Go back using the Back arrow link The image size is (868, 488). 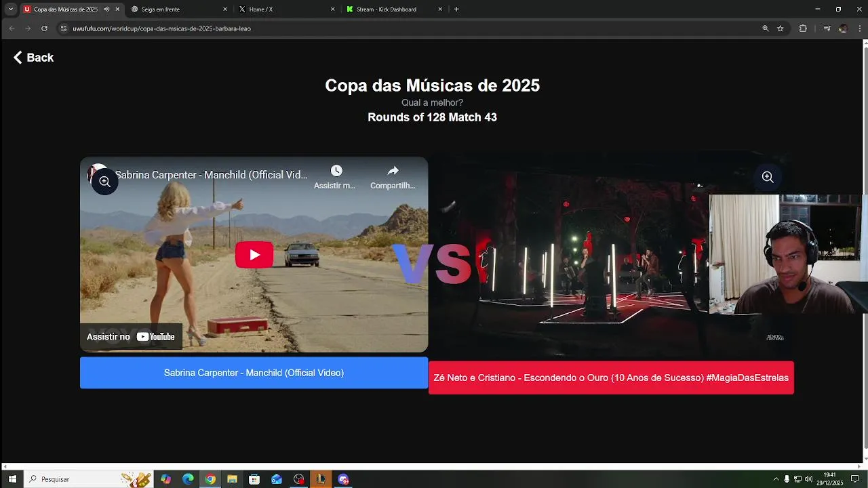click(x=33, y=58)
